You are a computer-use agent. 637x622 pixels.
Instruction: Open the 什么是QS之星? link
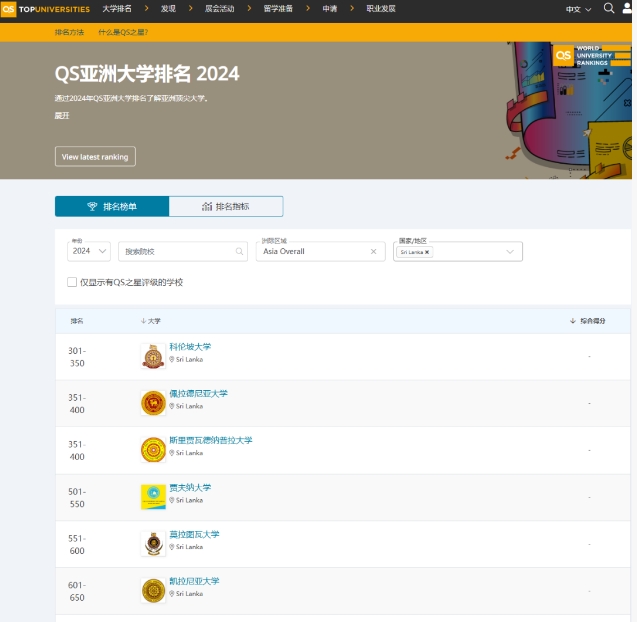(x=124, y=32)
